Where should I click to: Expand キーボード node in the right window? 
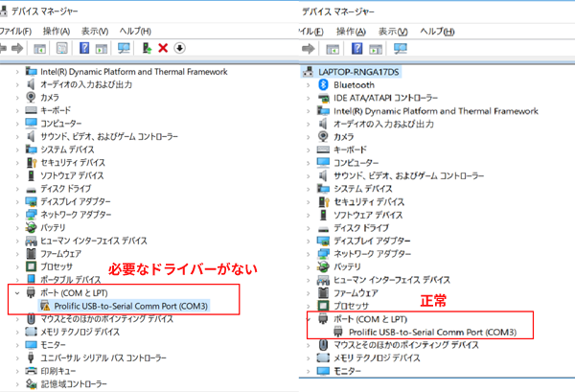309,150
